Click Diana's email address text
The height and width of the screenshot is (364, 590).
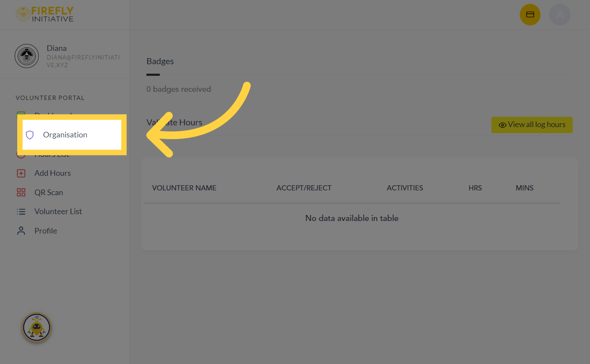coord(83,61)
